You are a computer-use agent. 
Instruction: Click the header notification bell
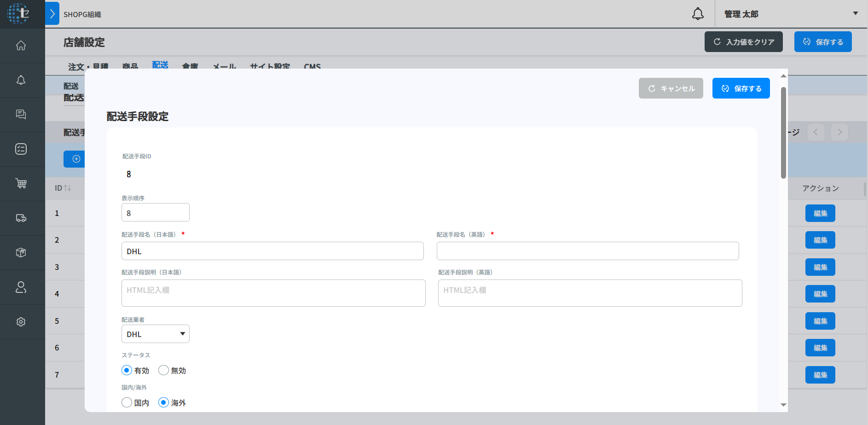(x=698, y=14)
